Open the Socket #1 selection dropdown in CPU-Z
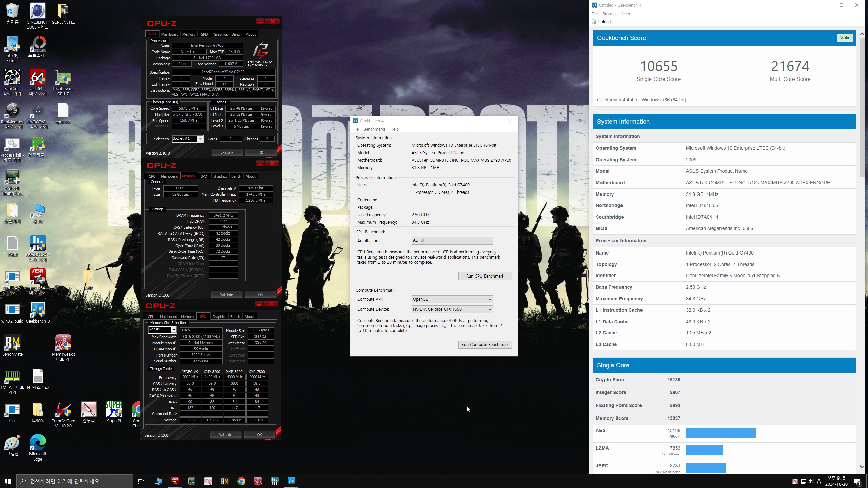868x488 pixels. pos(188,139)
